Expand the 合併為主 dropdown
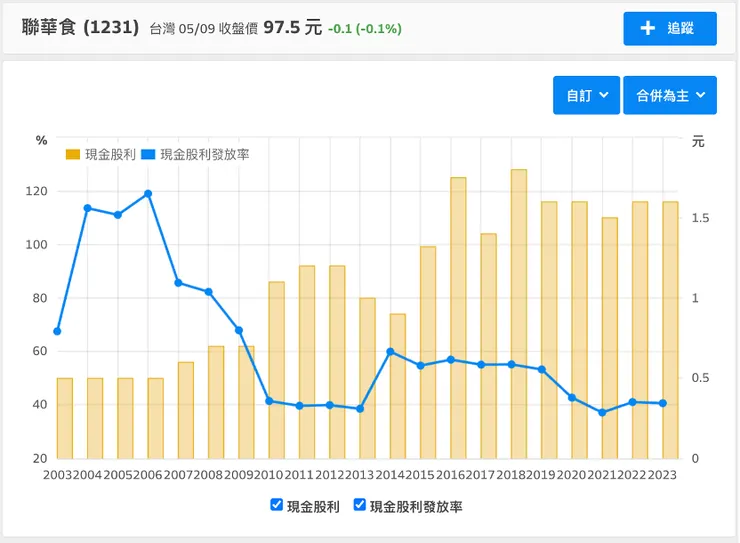 671,95
